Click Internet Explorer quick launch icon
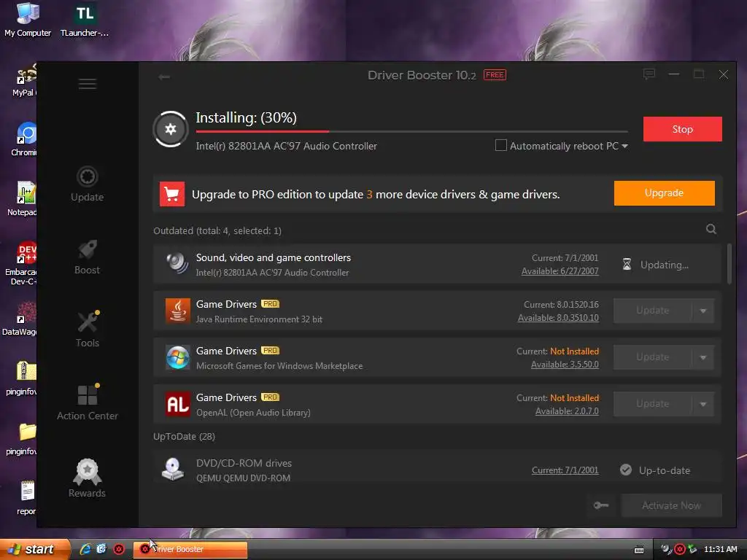747x560 pixels. [85, 549]
